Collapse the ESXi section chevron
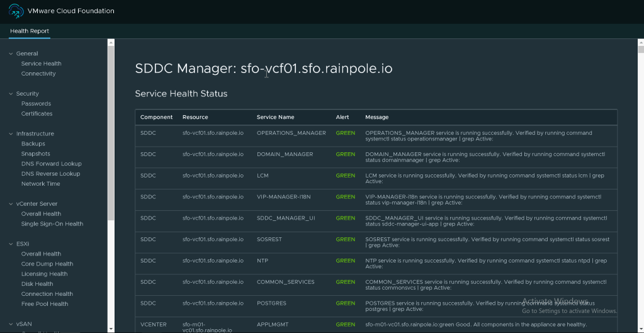The height and width of the screenshot is (333, 644). (11, 244)
